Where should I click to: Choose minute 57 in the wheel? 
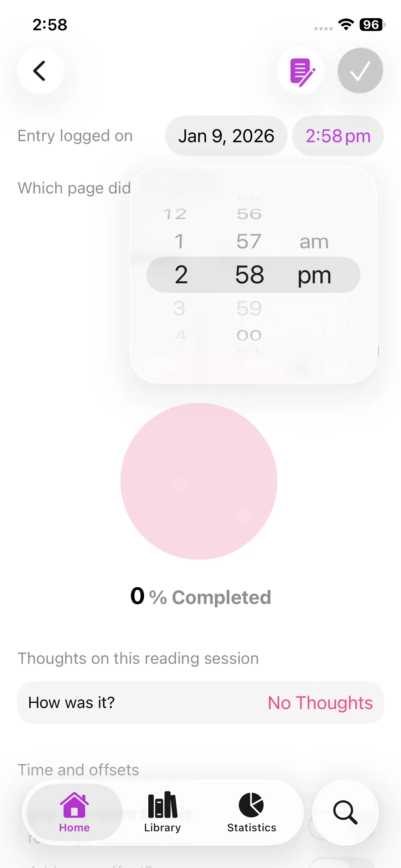pyautogui.click(x=249, y=242)
